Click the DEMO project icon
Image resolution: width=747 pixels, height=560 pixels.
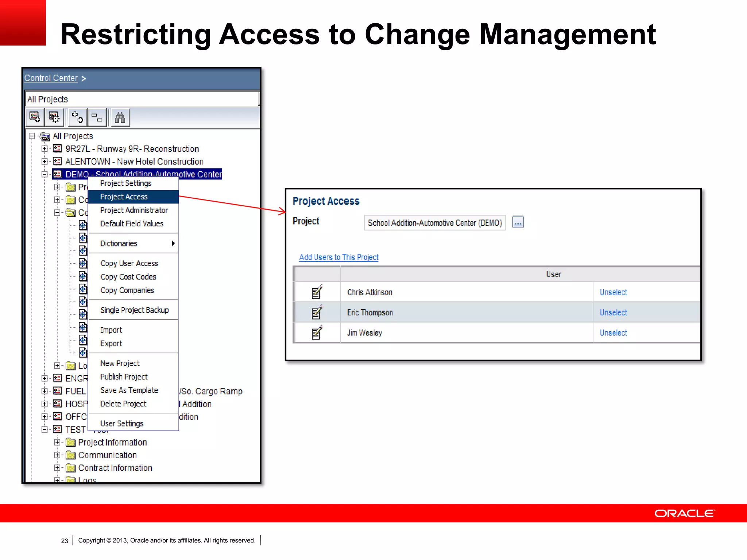pos(57,174)
